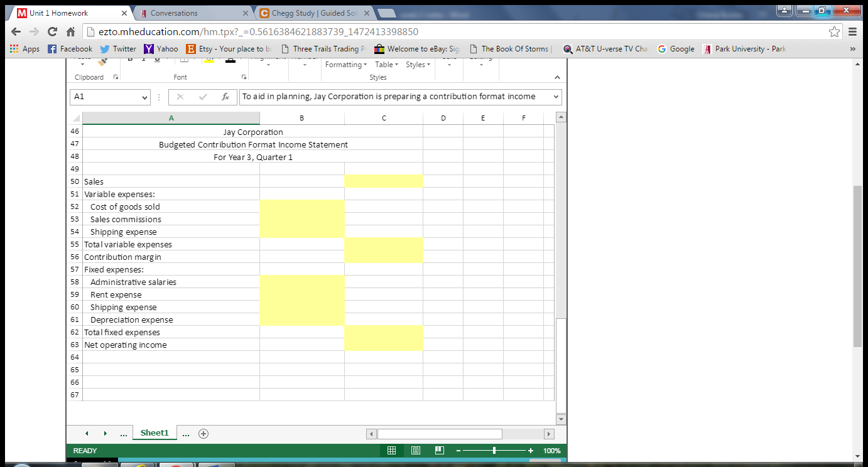This screenshot has height=467, width=868.
Task: Switch to Page Layout view in status bar
Action: pos(415,450)
